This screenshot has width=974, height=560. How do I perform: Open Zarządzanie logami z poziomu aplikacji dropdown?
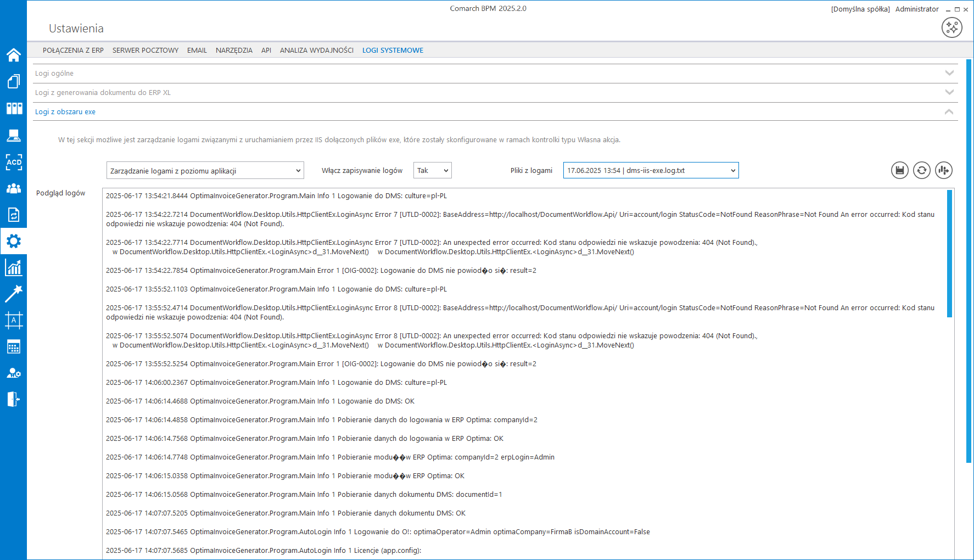(x=205, y=171)
